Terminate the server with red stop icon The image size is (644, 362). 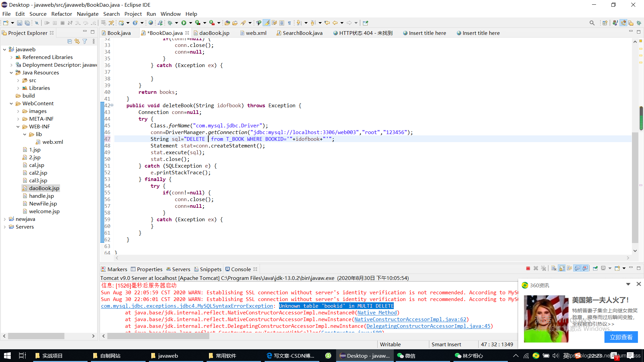pos(528,268)
